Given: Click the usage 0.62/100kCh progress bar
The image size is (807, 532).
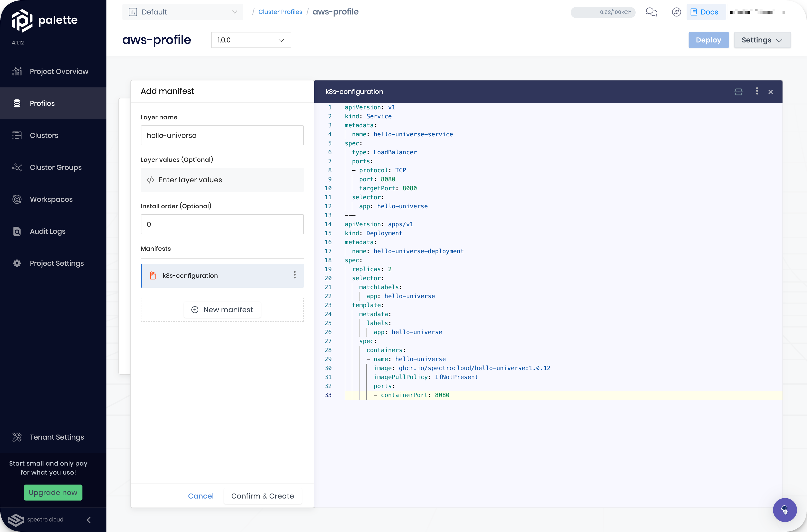Looking at the screenshot, I should (x=603, y=12).
